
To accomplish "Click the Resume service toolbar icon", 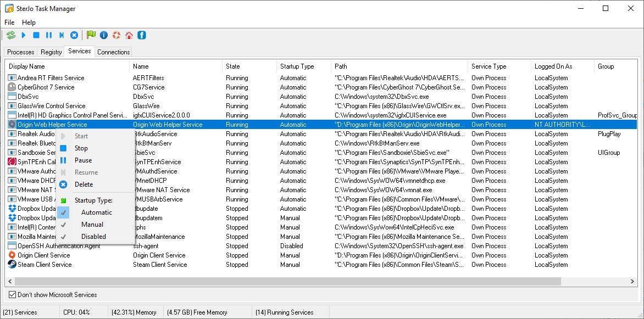I will click(x=62, y=35).
